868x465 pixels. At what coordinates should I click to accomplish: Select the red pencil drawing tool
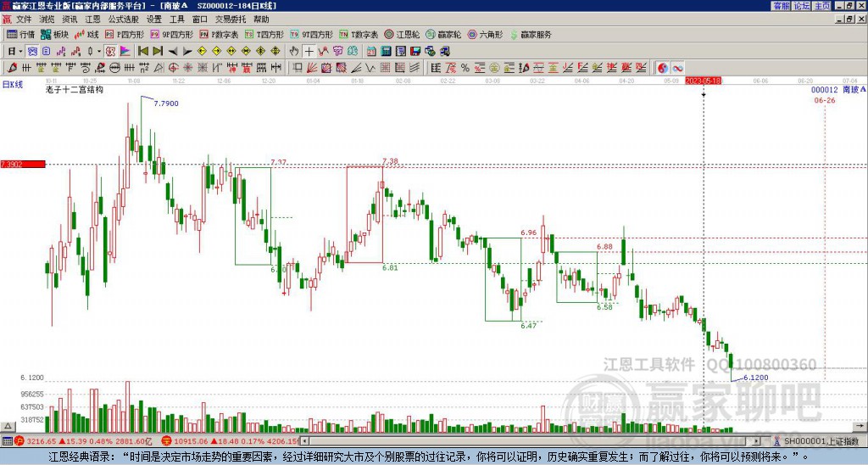click(x=12, y=68)
